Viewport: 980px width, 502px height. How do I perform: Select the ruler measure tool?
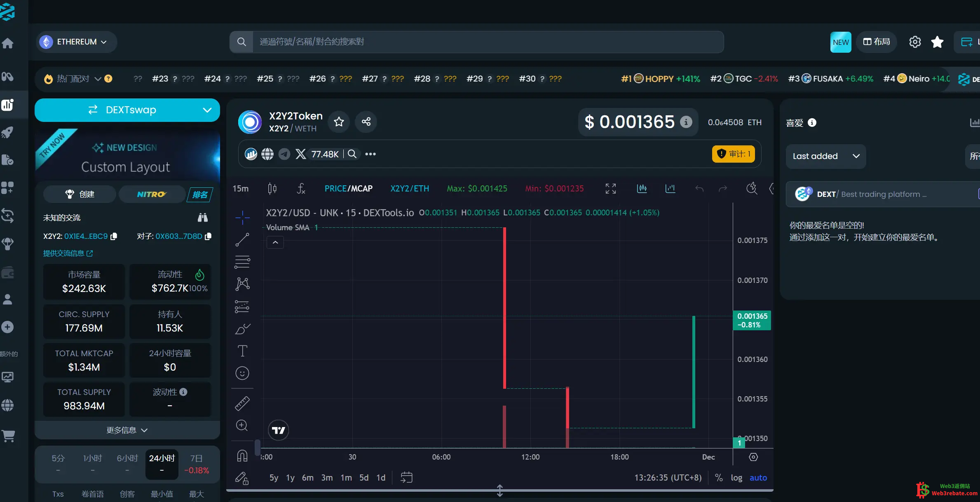point(242,404)
